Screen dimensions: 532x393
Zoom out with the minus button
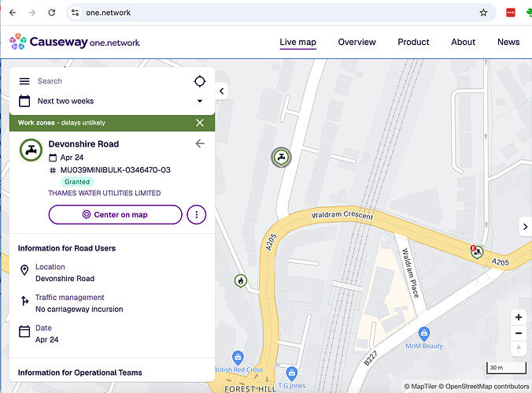point(519,333)
